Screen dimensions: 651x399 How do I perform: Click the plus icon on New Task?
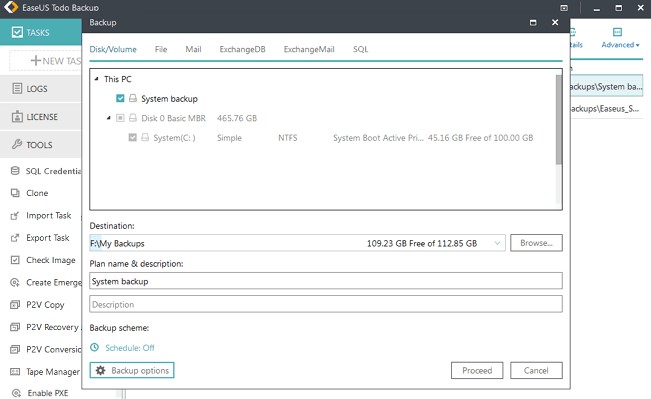coord(36,61)
